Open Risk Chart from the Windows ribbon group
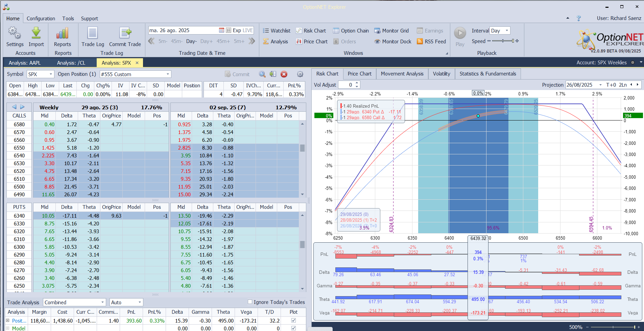Viewport: 644px width, 331px height. pyautogui.click(x=311, y=30)
